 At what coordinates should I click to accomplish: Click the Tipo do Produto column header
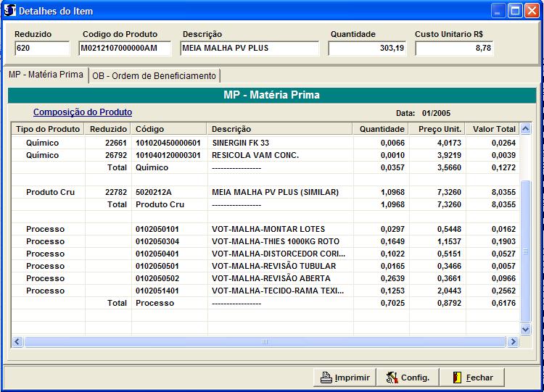click(47, 129)
